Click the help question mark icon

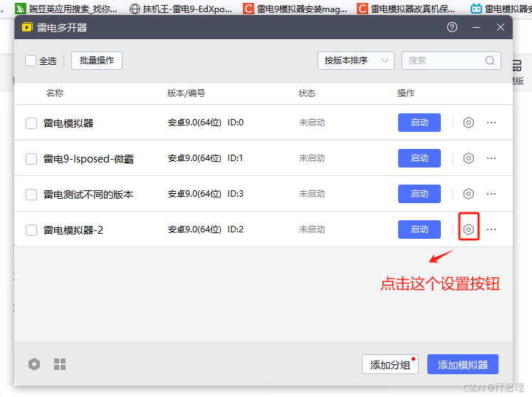click(452, 27)
